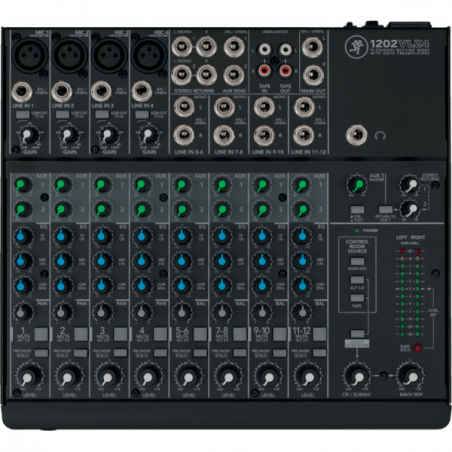Click the MIC 4 XLR input
The width and height of the screenshot is (452, 452).
pos(149,55)
